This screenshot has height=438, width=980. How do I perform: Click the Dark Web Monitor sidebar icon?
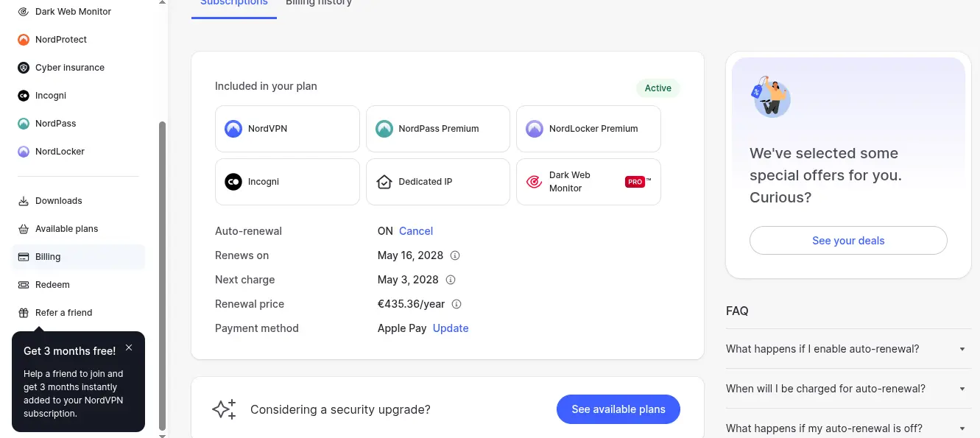tap(23, 12)
